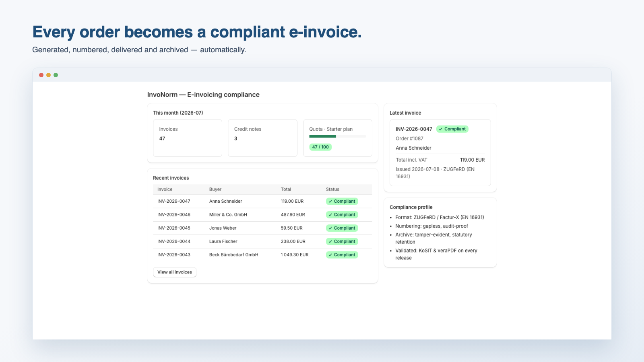Click the red window close dot
The width and height of the screenshot is (644, 362).
point(41,75)
